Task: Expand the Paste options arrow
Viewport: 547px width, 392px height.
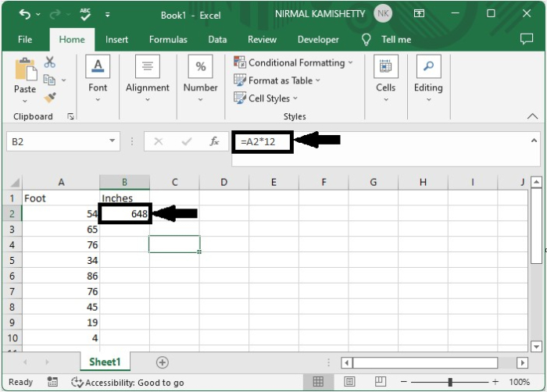Action: [x=25, y=102]
